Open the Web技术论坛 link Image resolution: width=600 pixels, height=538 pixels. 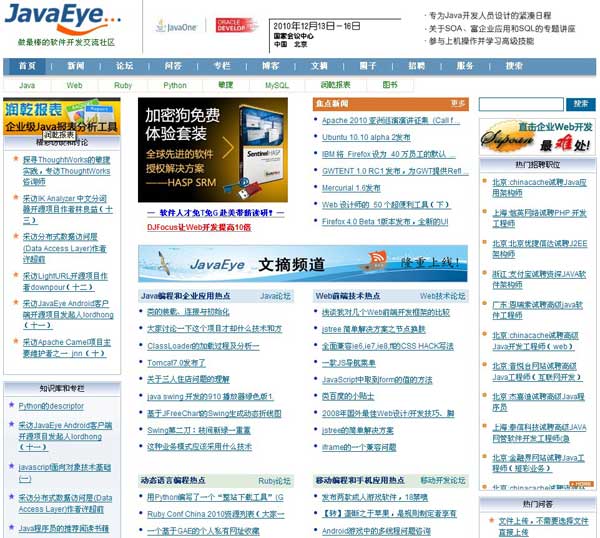442,296
